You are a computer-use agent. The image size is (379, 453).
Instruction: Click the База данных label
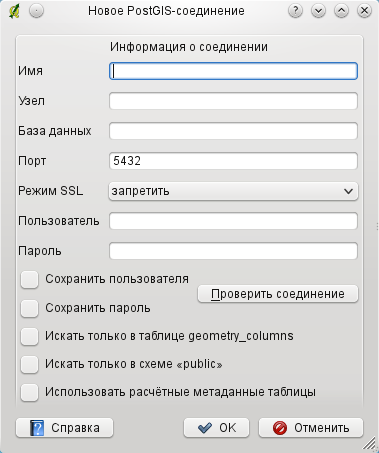[55, 131]
